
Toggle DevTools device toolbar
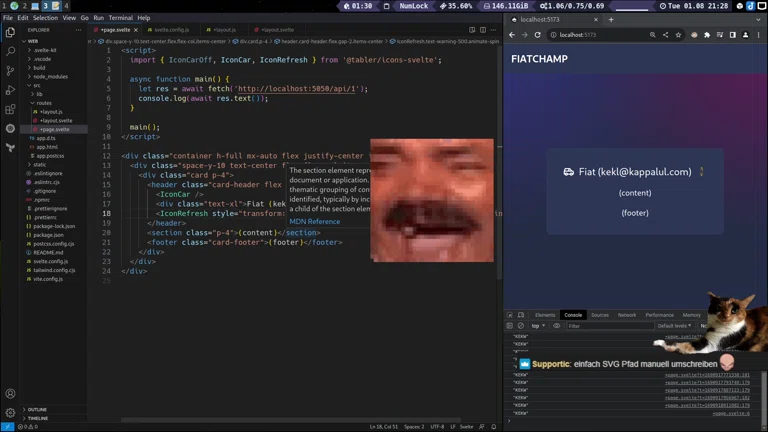tap(521, 315)
